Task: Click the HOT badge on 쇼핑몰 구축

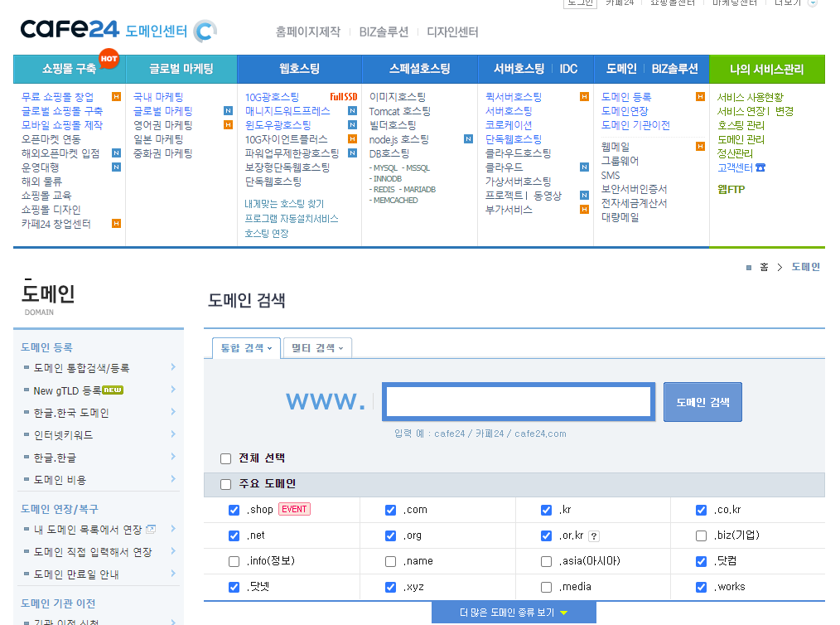Action: (x=109, y=59)
